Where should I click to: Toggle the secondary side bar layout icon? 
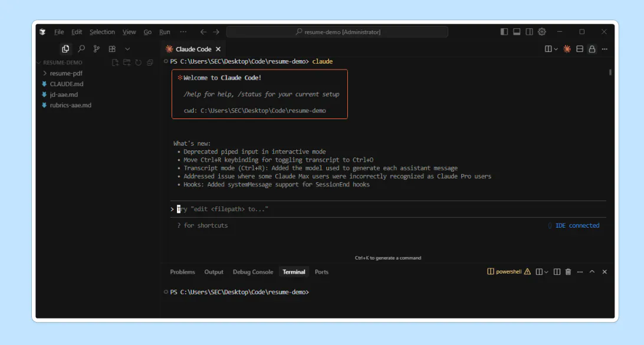click(x=530, y=32)
